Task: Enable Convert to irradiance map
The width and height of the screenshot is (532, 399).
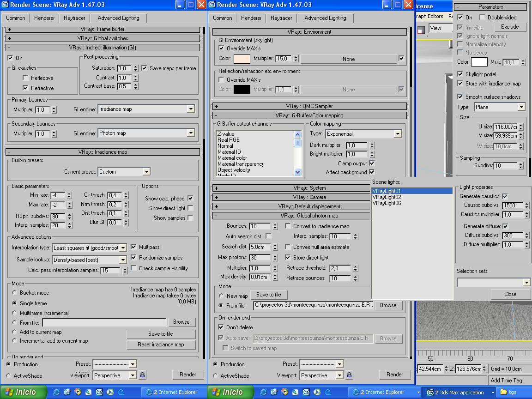Action: click(x=288, y=226)
